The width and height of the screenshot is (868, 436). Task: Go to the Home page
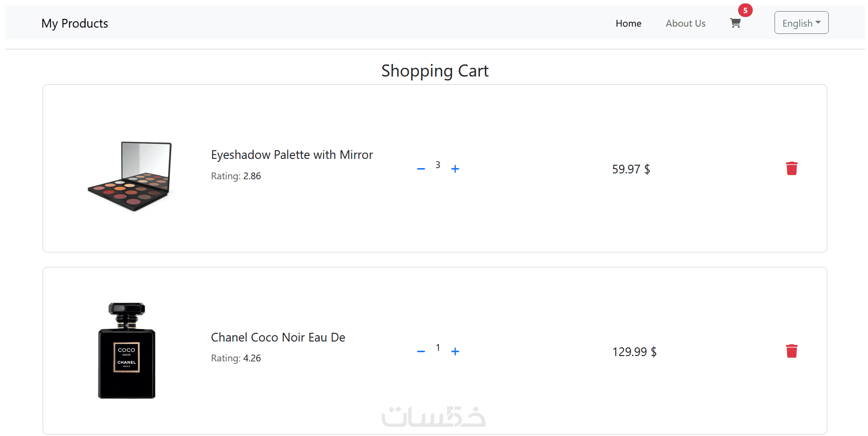[628, 23]
